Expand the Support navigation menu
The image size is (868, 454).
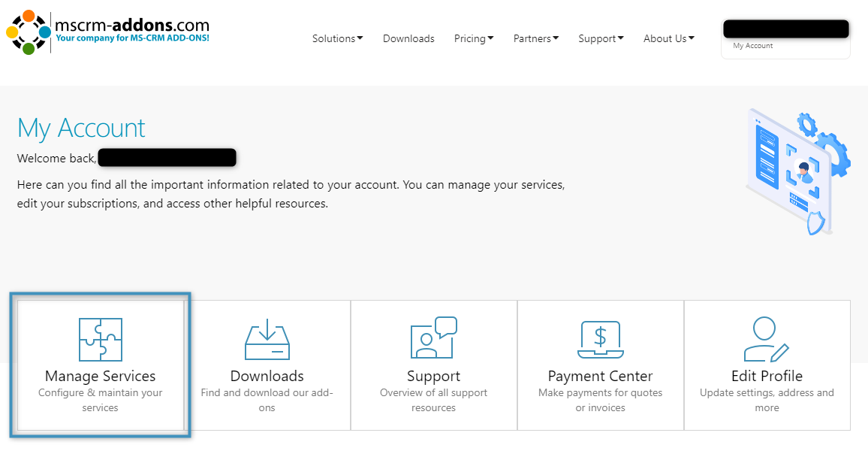point(601,38)
